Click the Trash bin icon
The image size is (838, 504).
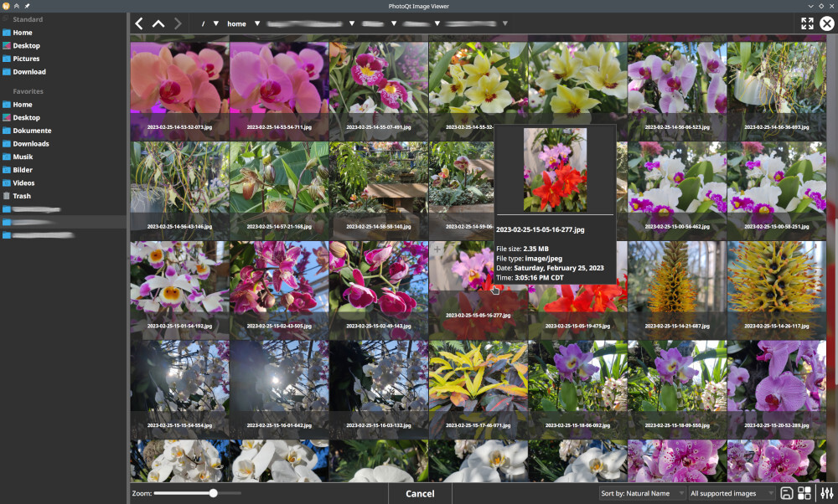[x=7, y=196]
